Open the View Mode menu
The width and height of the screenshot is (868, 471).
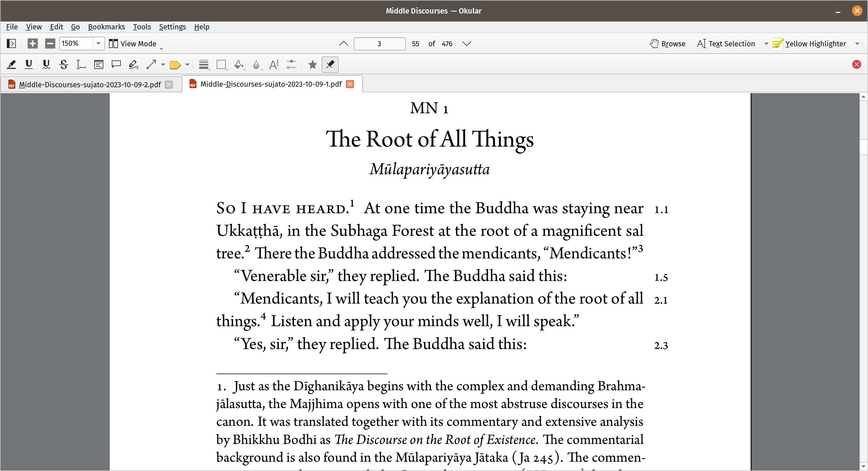click(135, 44)
